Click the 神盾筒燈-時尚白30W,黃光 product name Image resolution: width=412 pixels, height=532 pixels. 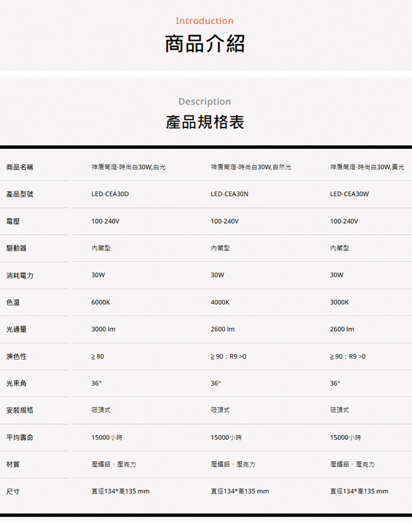[x=367, y=167]
